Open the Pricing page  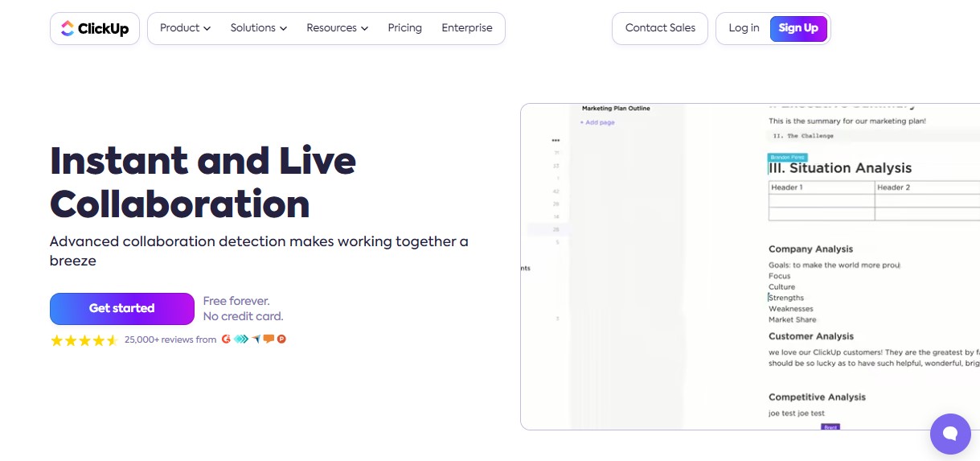404,28
